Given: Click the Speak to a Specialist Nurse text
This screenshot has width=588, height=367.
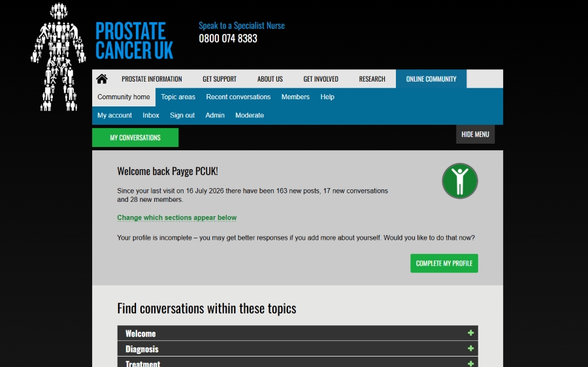Looking at the screenshot, I should 242,25.
